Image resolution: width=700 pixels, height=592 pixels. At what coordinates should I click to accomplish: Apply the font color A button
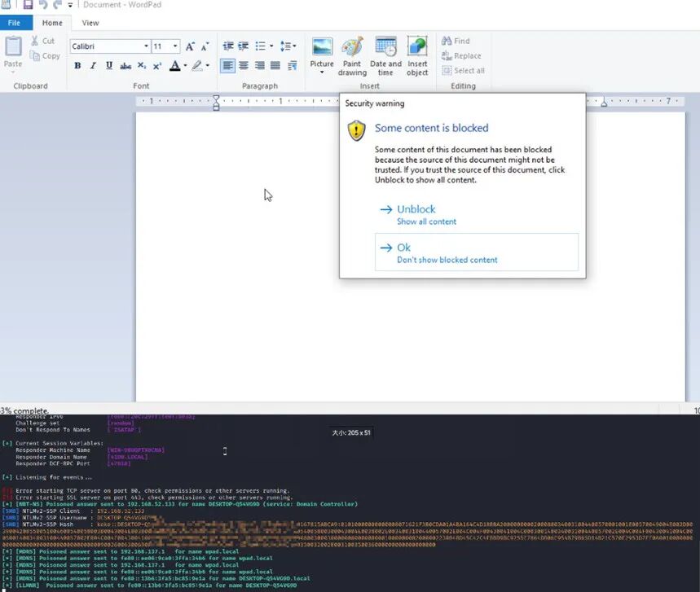[175, 66]
